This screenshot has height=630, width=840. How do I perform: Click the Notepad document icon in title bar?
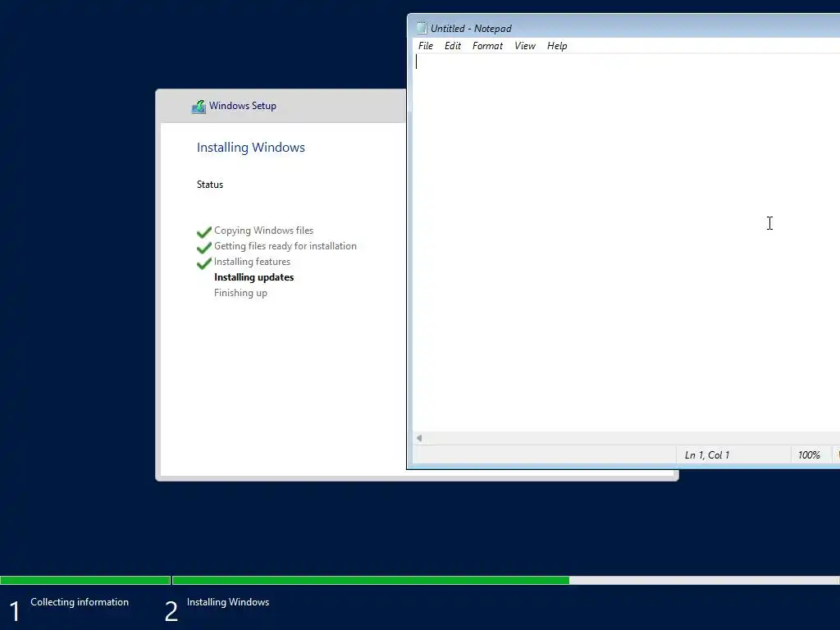tap(422, 28)
